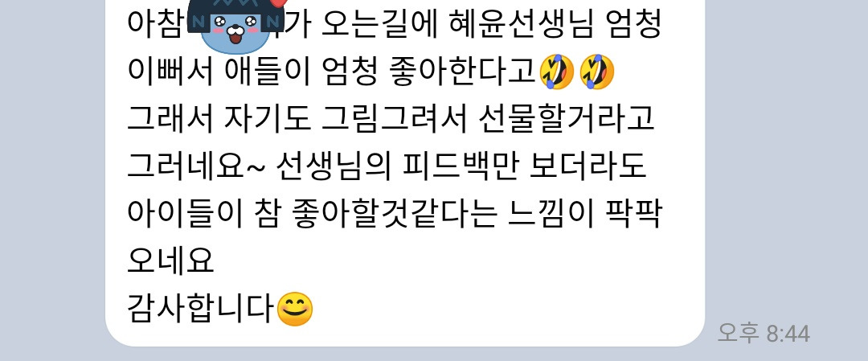Click the word 오네요
Viewport: 868px width, 361px height.
pos(170,260)
